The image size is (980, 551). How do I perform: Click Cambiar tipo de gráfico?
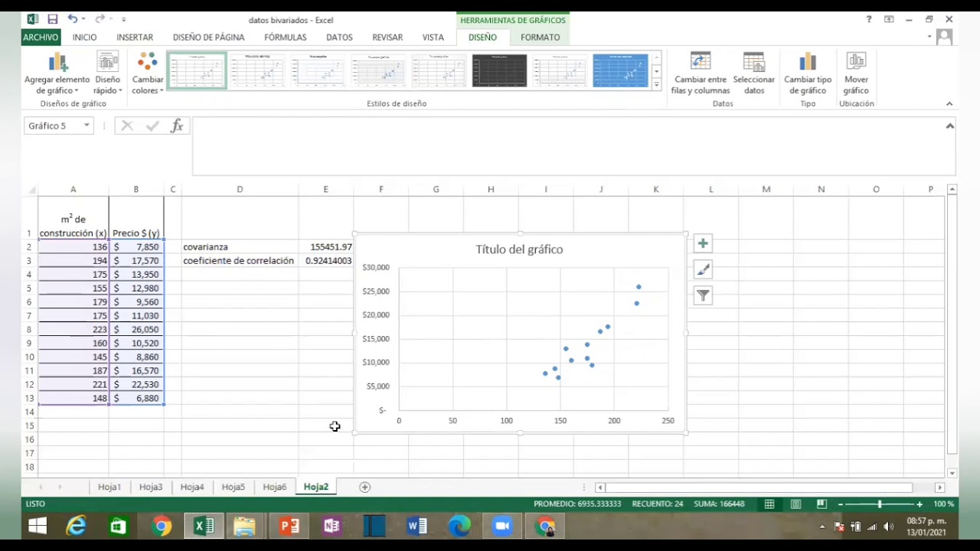click(x=808, y=73)
